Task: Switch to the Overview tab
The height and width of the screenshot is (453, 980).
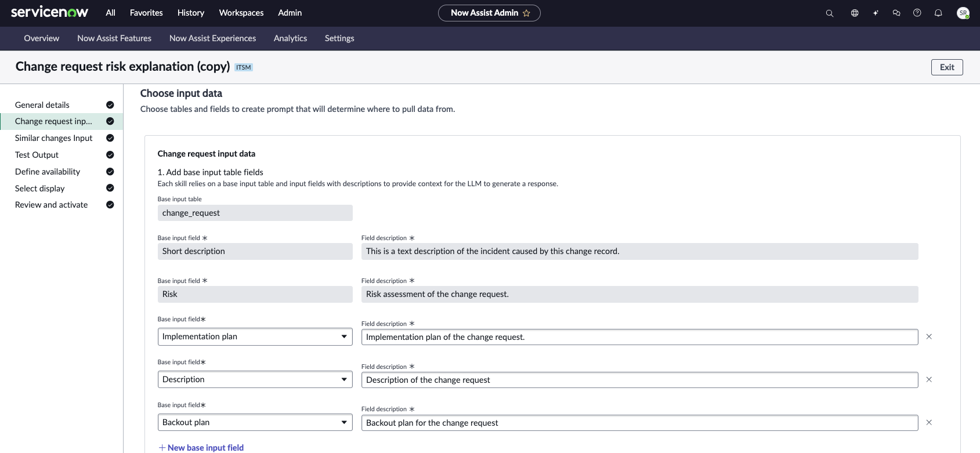Action: (42, 38)
